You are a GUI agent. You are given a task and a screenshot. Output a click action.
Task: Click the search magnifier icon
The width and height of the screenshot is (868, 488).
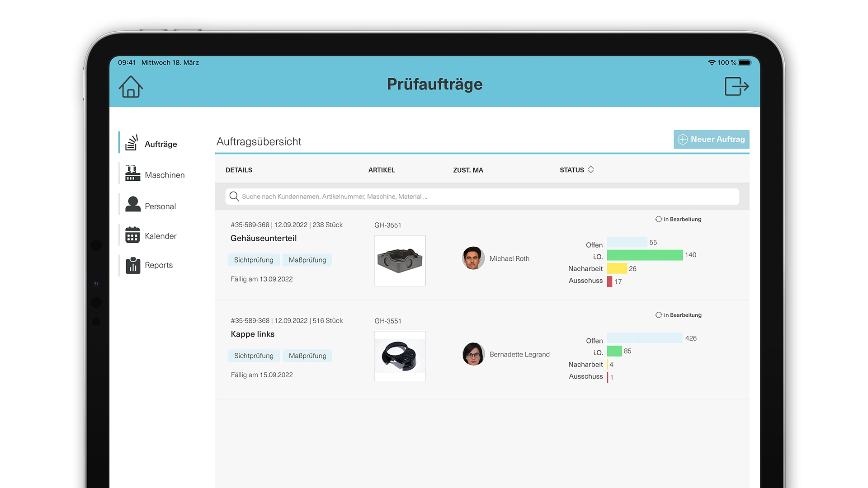[234, 197]
